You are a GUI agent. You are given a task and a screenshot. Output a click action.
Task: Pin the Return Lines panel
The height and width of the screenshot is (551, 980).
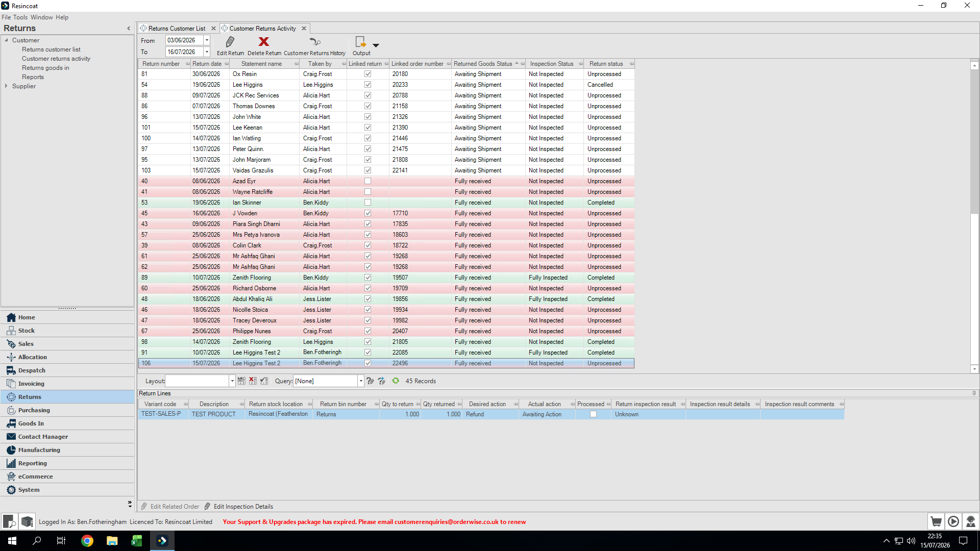[974, 393]
